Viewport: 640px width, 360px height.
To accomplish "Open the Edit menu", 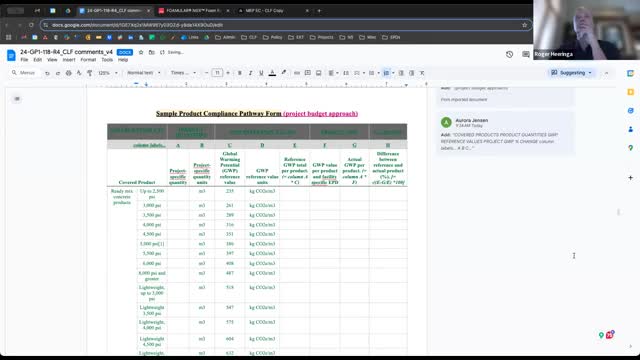I will (x=38, y=60).
